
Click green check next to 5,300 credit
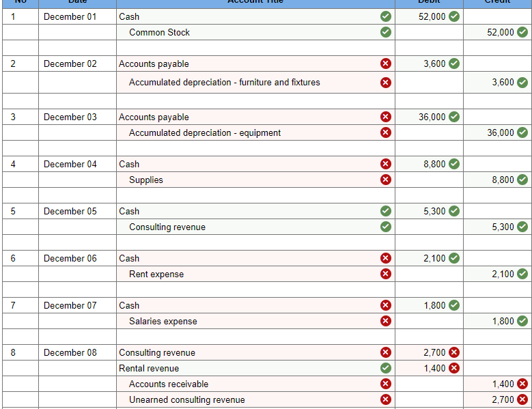[522, 227]
